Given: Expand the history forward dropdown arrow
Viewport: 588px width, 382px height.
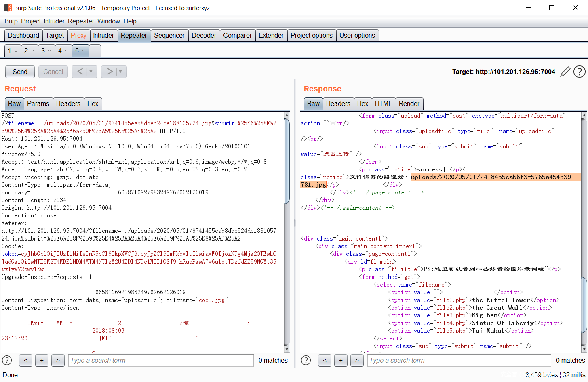Looking at the screenshot, I should (x=120, y=72).
